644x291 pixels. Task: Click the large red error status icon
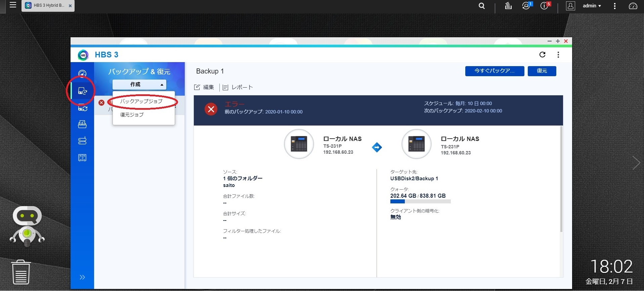point(211,109)
